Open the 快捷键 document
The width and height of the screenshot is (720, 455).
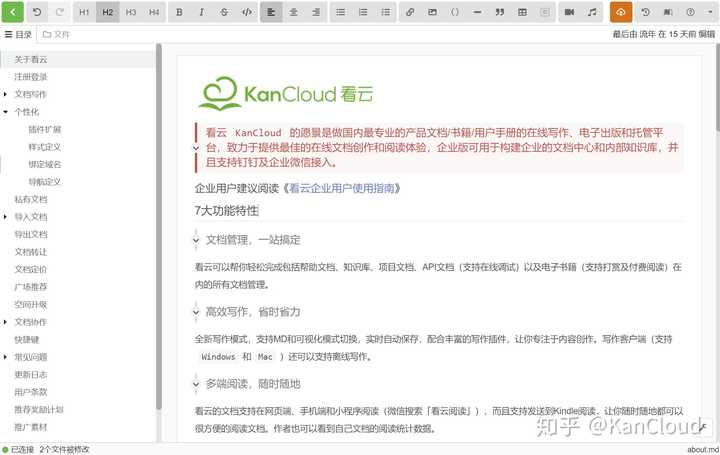[27, 340]
